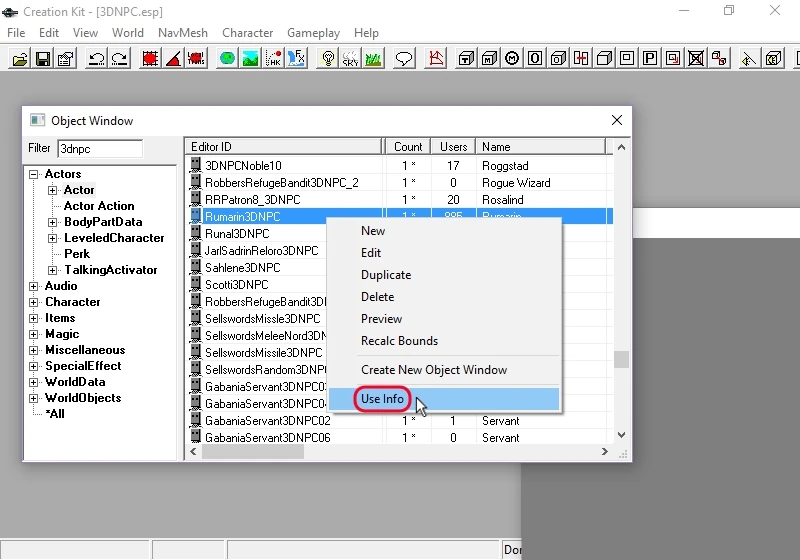This screenshot has width=800, height=560.
Task: Toggle the lightbulb toolbar icon
Action: [x=328, y=59]
